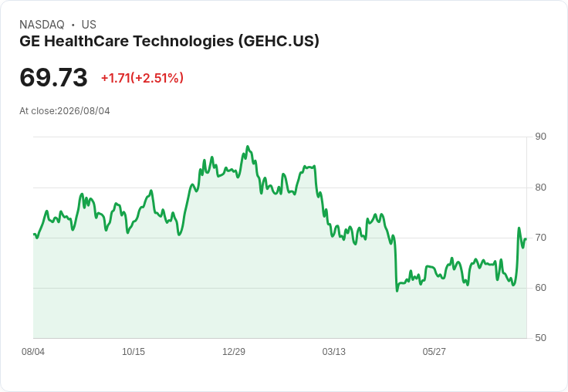The height and width of the screenshot is (392, 568).
Task: Click the starting point of the price line
Action: pos(34,234)
